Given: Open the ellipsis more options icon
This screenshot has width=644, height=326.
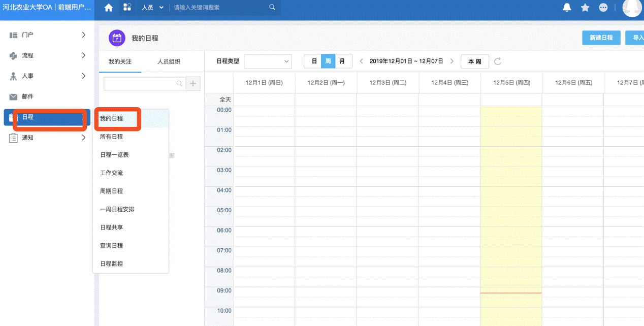Looking at the screenshot, I should point(603,8).
